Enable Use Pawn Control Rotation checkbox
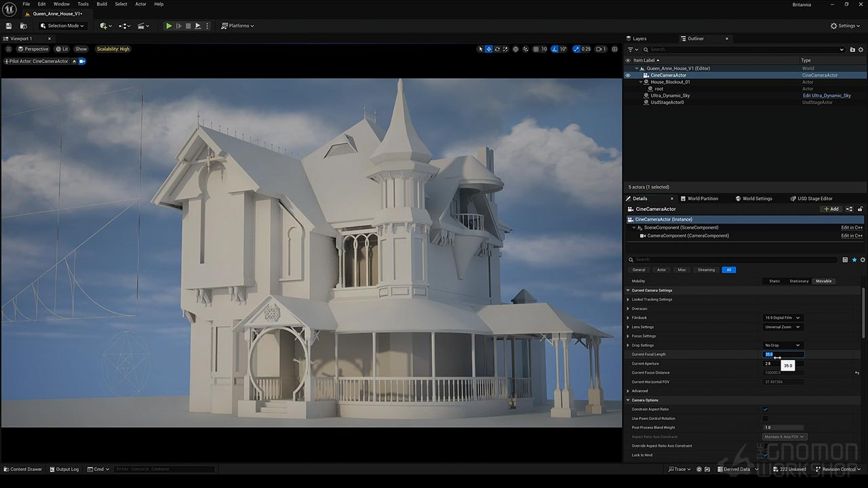The image size is (868, 488). click(766, 418)
